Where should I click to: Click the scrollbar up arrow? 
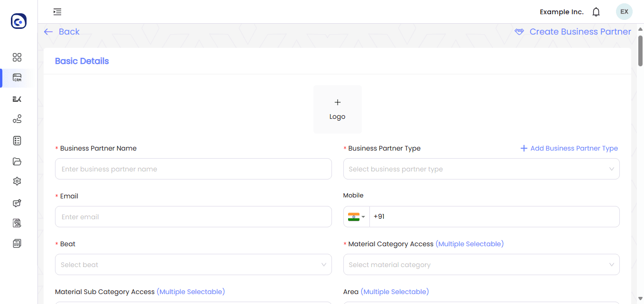coord(640,29)
